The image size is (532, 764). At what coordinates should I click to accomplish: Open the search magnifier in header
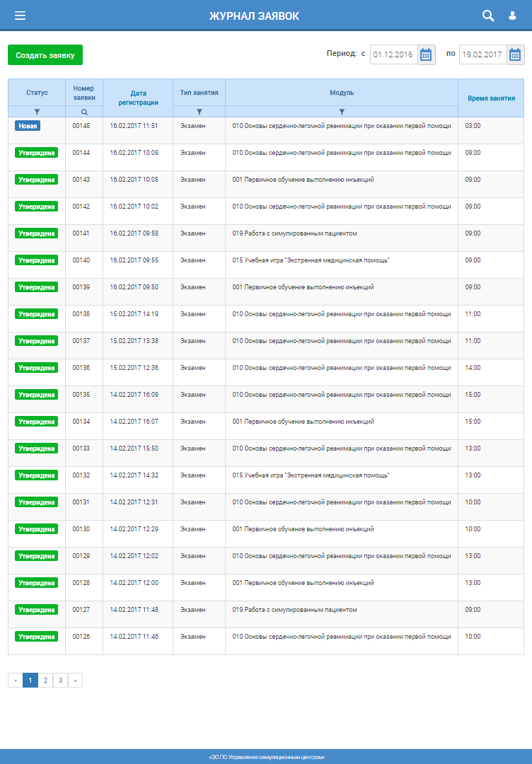tap(488, 16)
